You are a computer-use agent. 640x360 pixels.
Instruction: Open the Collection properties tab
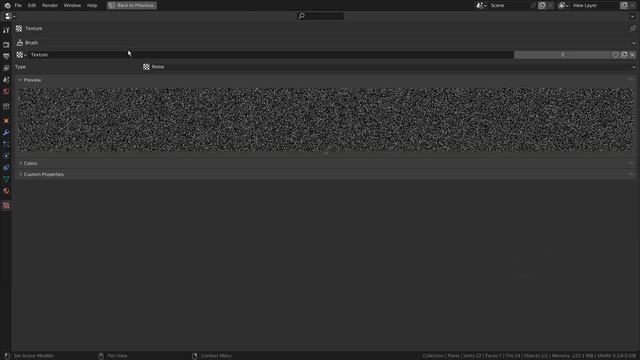point(6,106)
